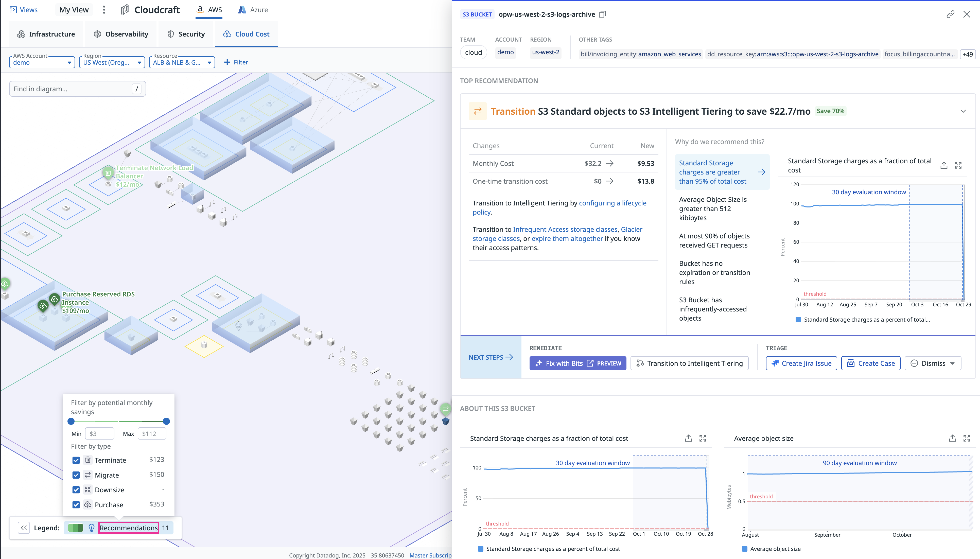Open the AWS Account demo dropdown
The height and width of the screenshot is (559, 980).
point(42,62)
